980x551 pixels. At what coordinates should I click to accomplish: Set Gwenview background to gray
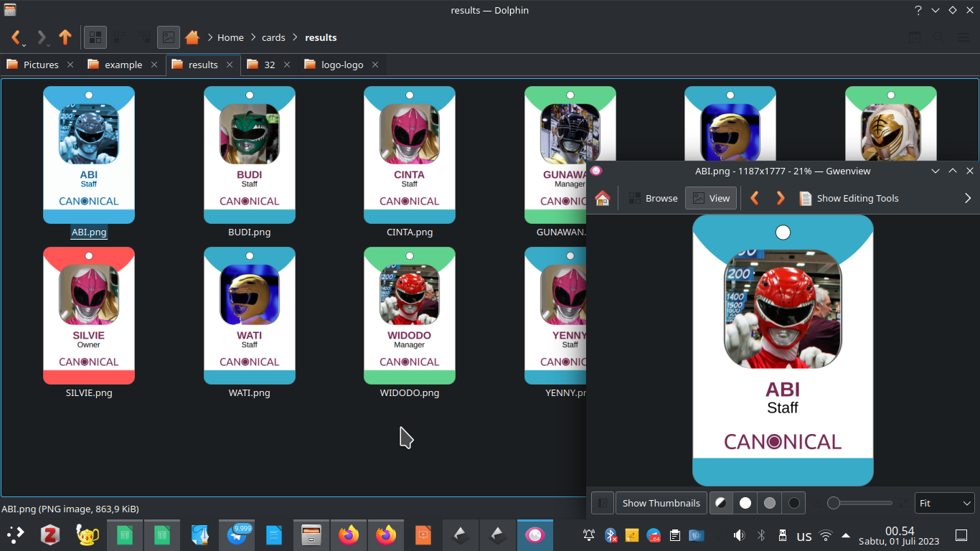click(x=770, y=503)
